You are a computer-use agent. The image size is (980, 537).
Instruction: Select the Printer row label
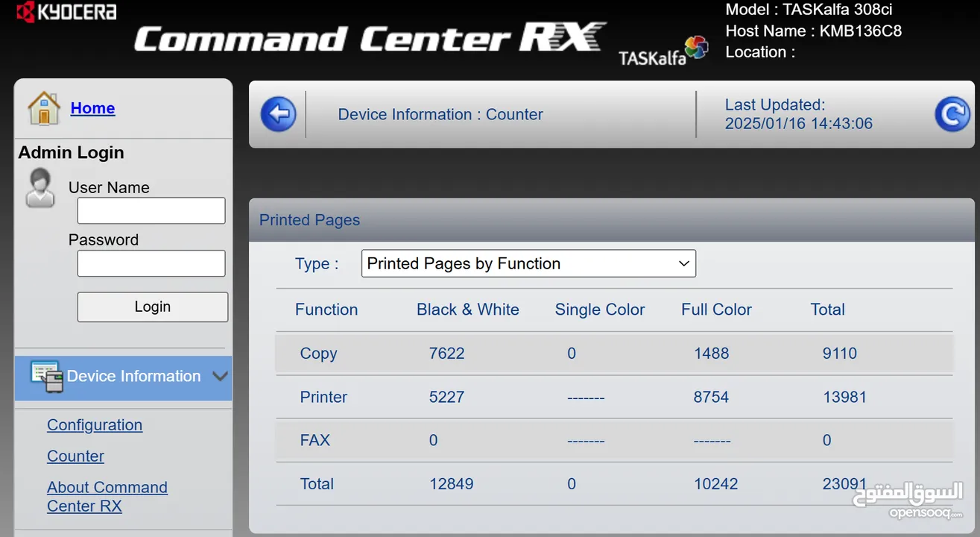pos(323,397)
